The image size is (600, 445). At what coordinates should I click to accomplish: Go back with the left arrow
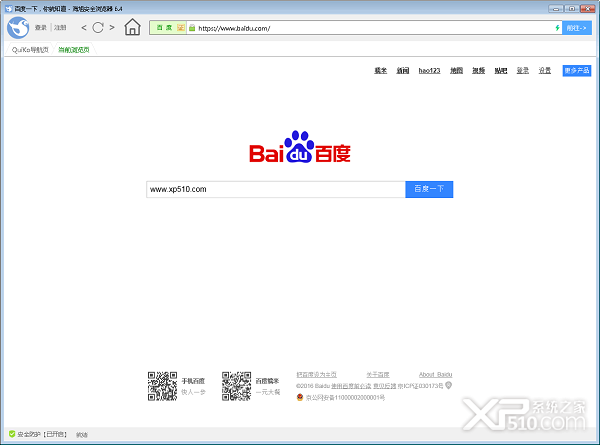84,28
